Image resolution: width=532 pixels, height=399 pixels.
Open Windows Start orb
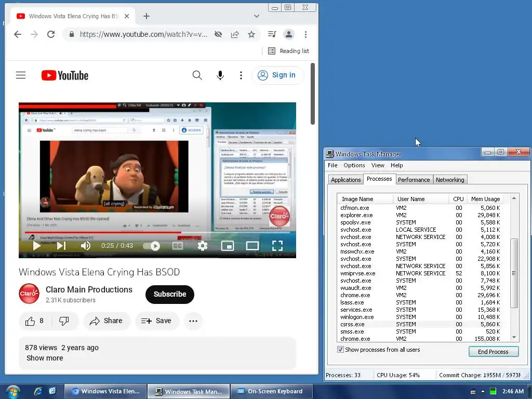pyautogui.click(x=12, y=392)
